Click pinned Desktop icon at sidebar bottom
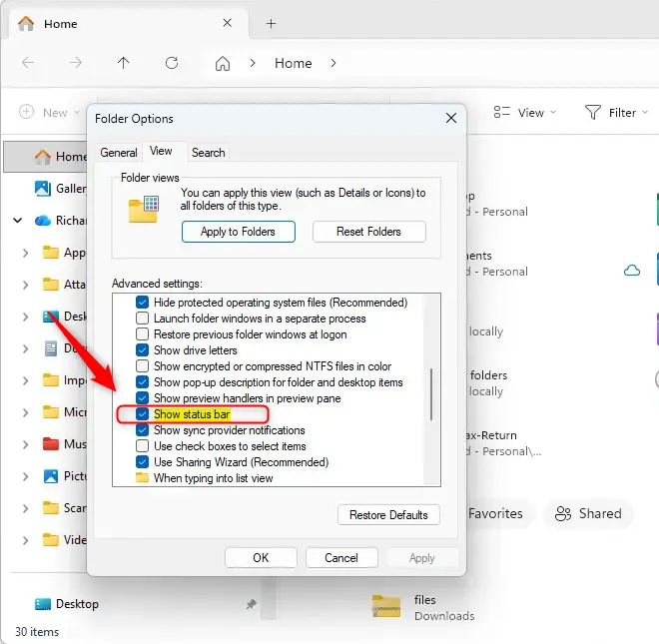 (43, 604)
